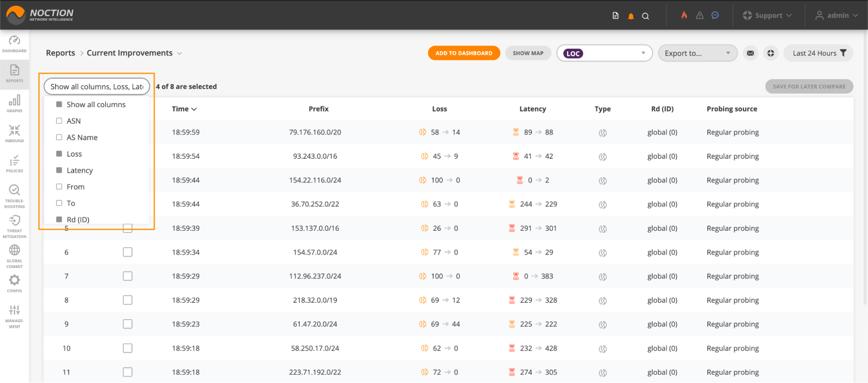Screen dimensions: 868x383
Task: Open the Support menu in header
Action: tap(767, 16)
